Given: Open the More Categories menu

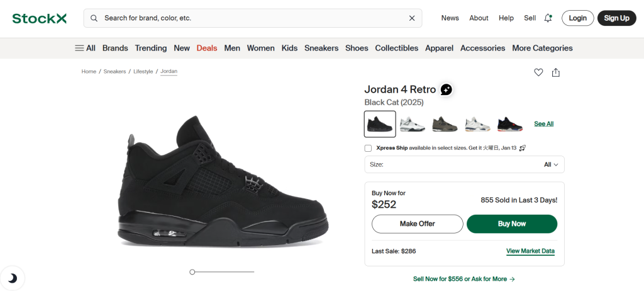Looking at the screenshot, I should coord(542,48).
